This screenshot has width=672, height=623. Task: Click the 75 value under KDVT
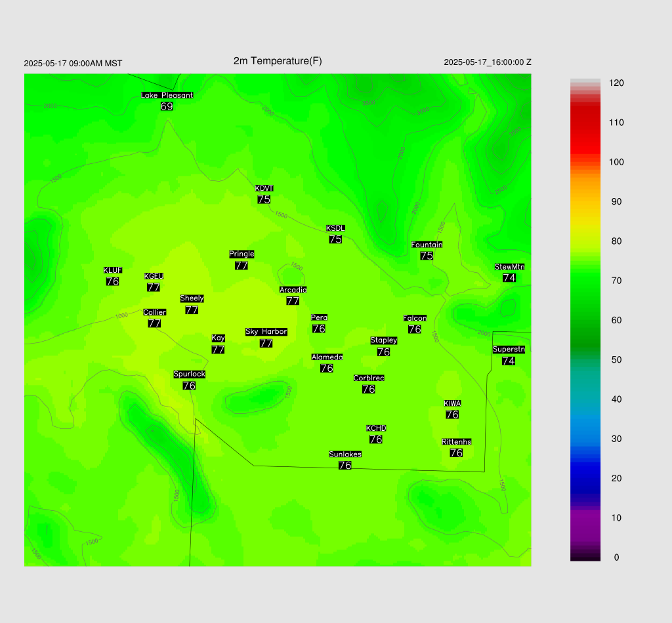tap(264, 199)
